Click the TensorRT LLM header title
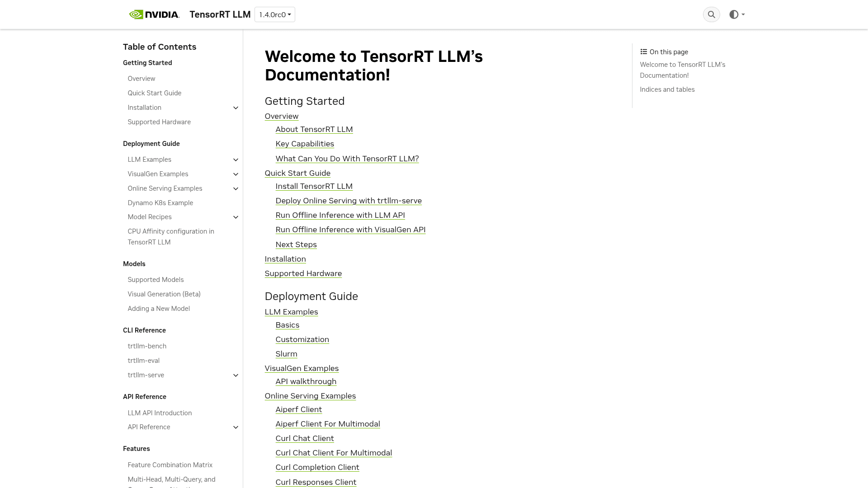 (x=220, y=14)
